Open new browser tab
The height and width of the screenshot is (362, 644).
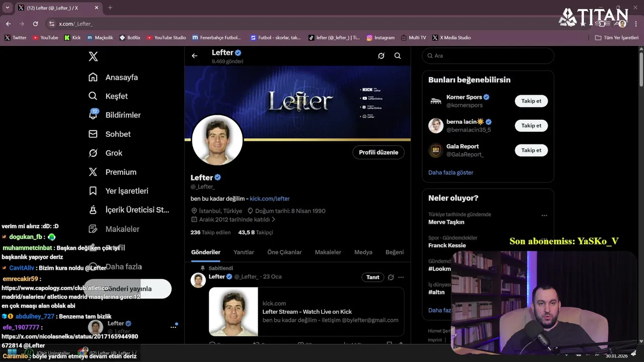pos(110,8)
